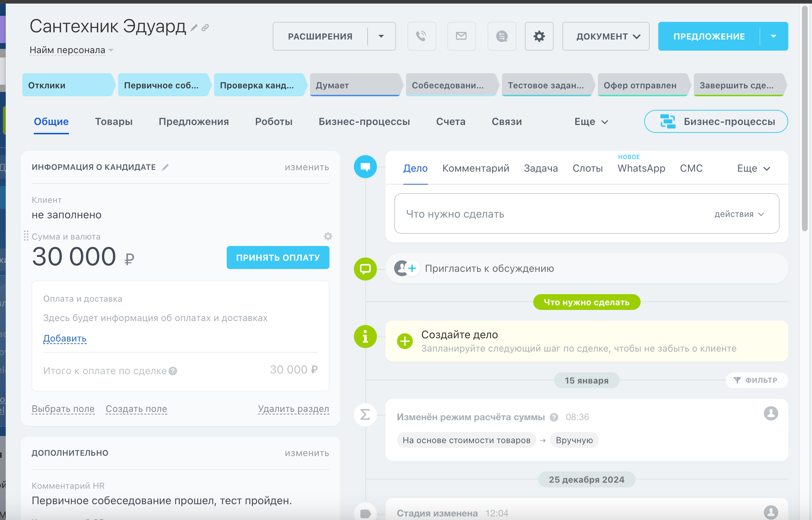Click the Что нужно сделать input field
Screen dimensions: 812x520
(x=539, y=214)
